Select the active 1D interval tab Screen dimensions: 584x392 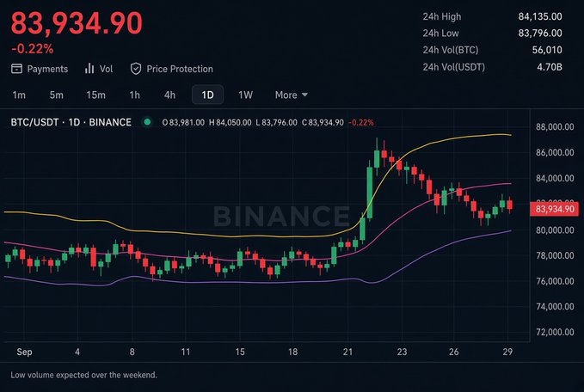tap(207, 95)
